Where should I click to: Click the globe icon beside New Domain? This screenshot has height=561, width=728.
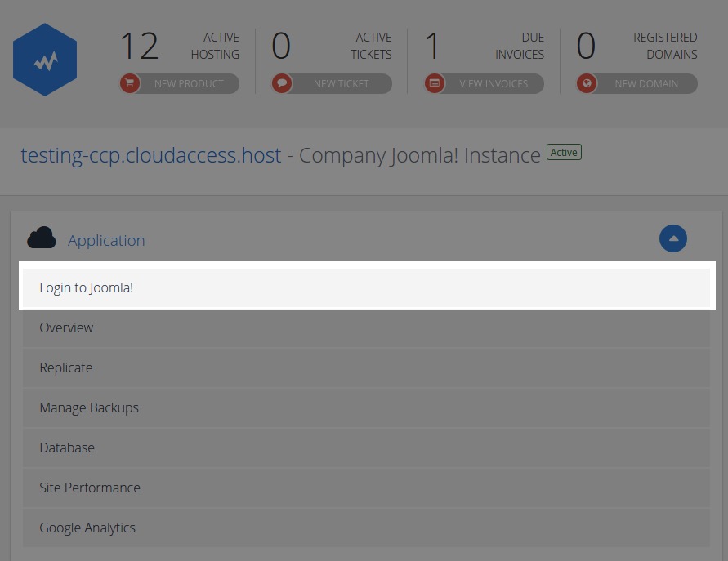[x=587, y=83]
